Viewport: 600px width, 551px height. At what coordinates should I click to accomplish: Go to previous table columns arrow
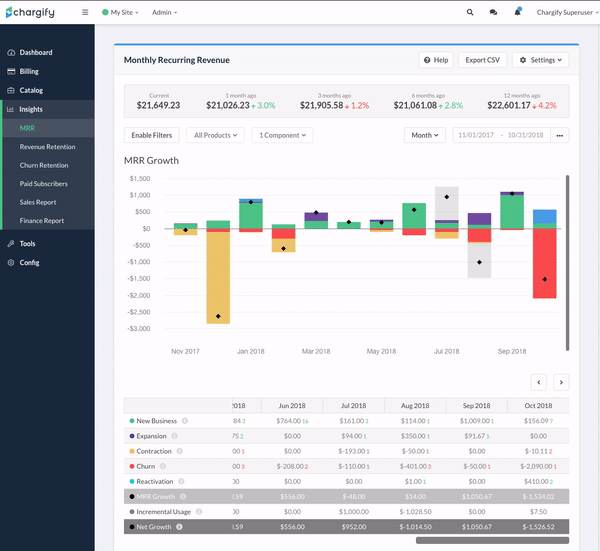tap(538, 381)
